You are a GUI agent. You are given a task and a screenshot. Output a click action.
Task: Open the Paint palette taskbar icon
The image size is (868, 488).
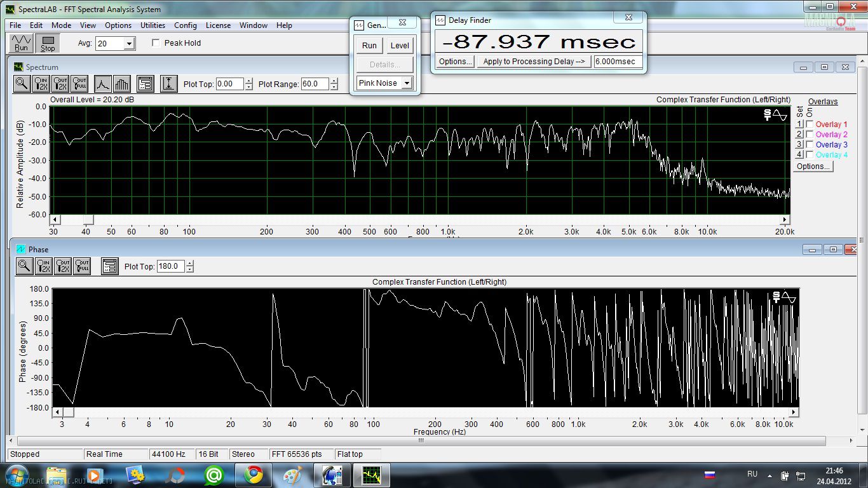pyautogui.click(x=293, y=475)
